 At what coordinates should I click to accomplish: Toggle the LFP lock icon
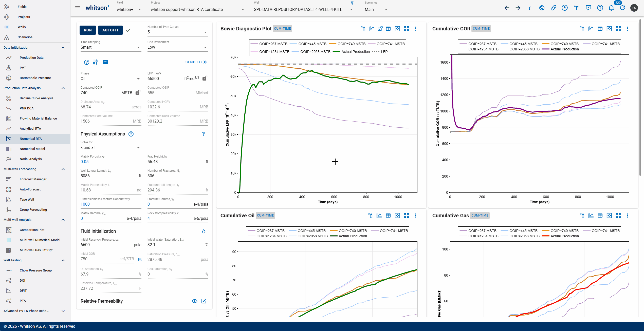[x=205, y=78]
